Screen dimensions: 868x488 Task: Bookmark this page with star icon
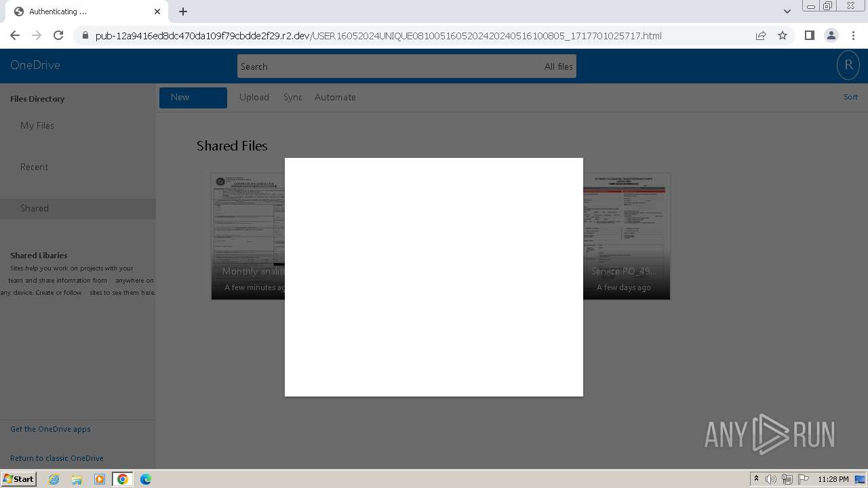[x=783, y=36]
